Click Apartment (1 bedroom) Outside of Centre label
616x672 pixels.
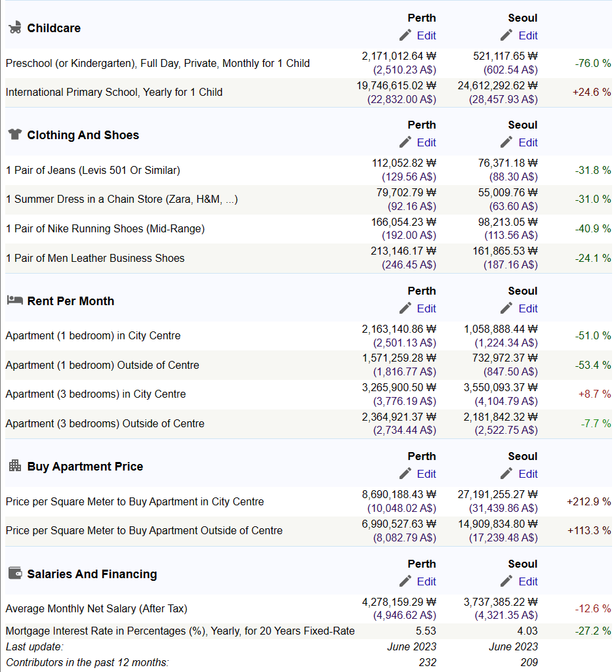tap(102, 365)
